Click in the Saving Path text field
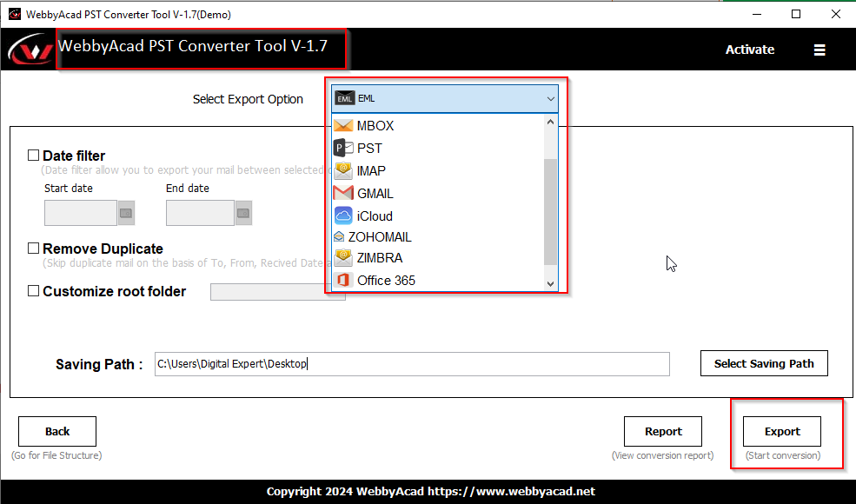 click(412, 364)
